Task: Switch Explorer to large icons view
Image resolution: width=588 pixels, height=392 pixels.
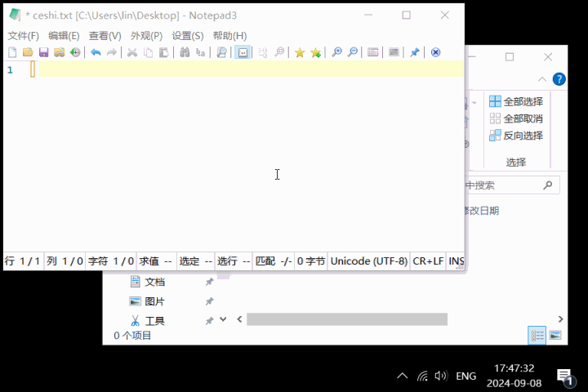Action: click(555, 335)
